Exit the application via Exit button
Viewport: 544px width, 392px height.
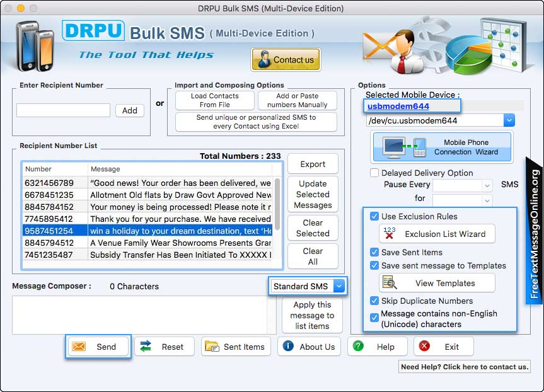(443, 346)
